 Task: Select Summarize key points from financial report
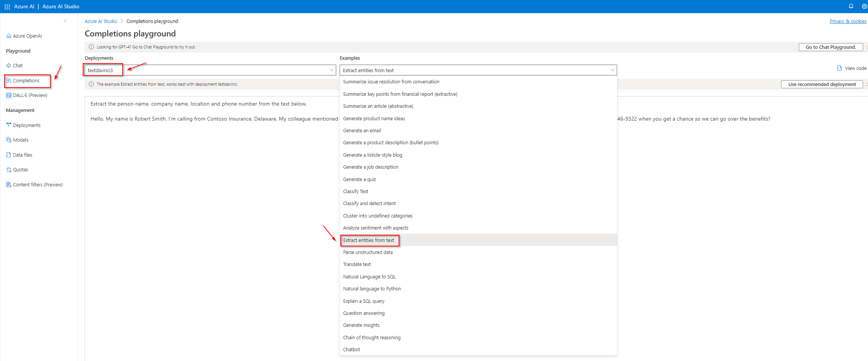click(x=478, y=94)
